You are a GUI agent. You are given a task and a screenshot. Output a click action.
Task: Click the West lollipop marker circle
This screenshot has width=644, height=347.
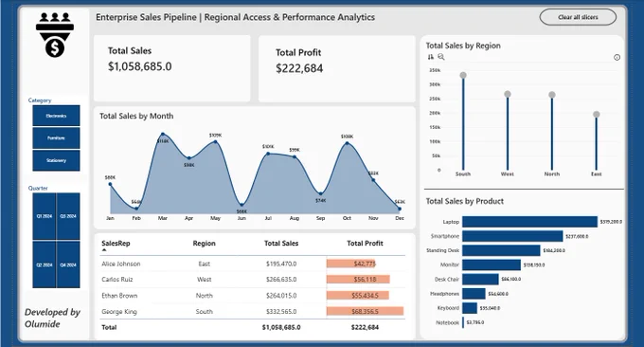[x=508, y=94]
